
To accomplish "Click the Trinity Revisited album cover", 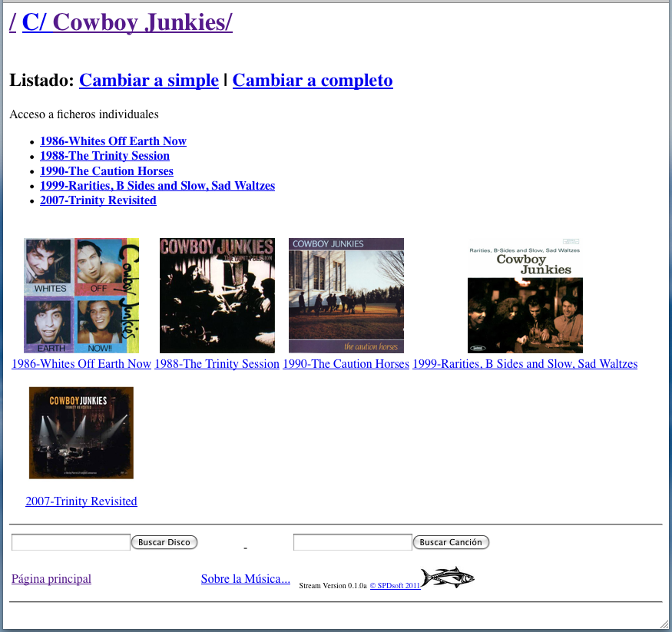I will coord(81,433).
